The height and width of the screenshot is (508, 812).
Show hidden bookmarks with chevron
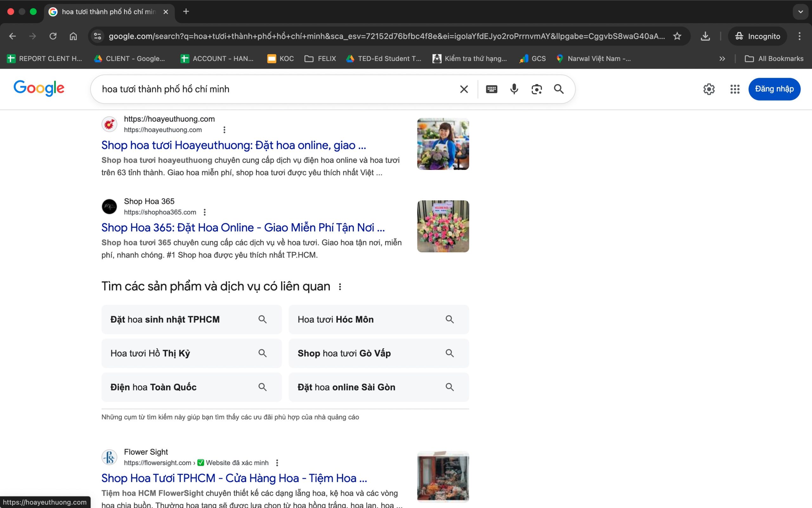(723, 59)
